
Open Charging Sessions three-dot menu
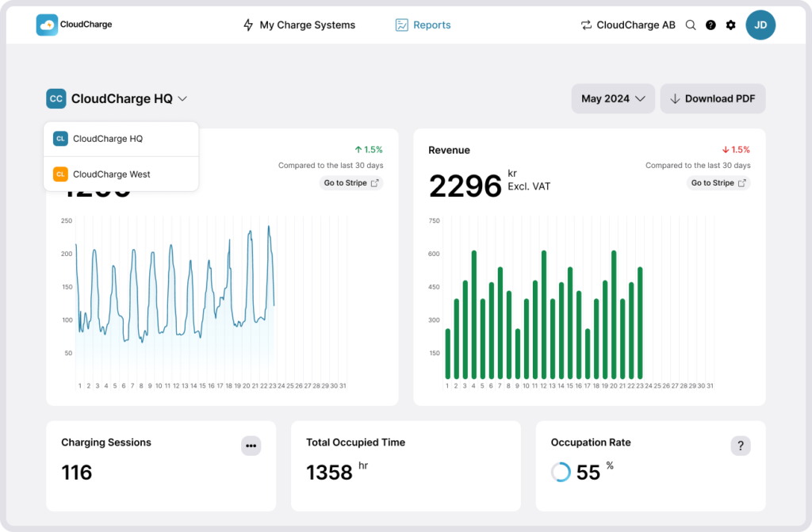click(x=251, y=446)
